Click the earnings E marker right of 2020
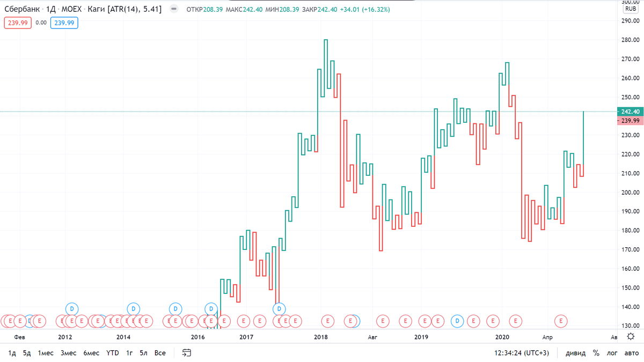The image size is (644, 362). 515,321
